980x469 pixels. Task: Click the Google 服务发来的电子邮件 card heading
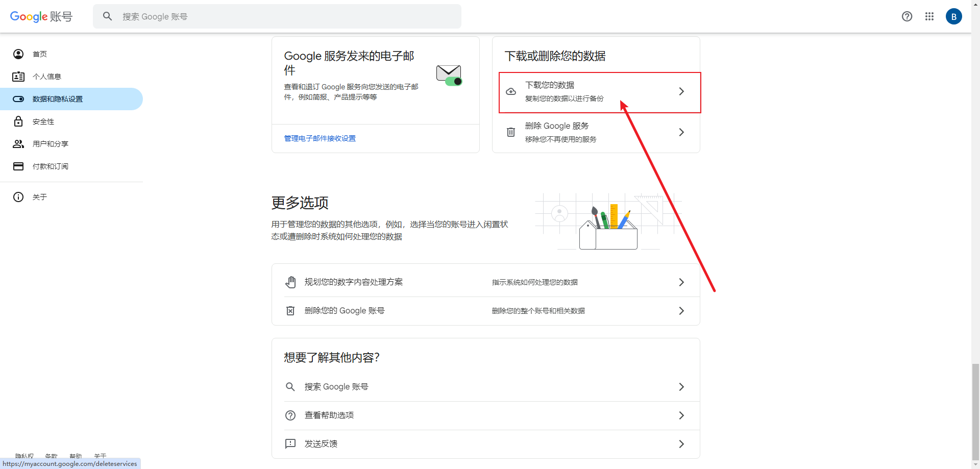point(349,63)
